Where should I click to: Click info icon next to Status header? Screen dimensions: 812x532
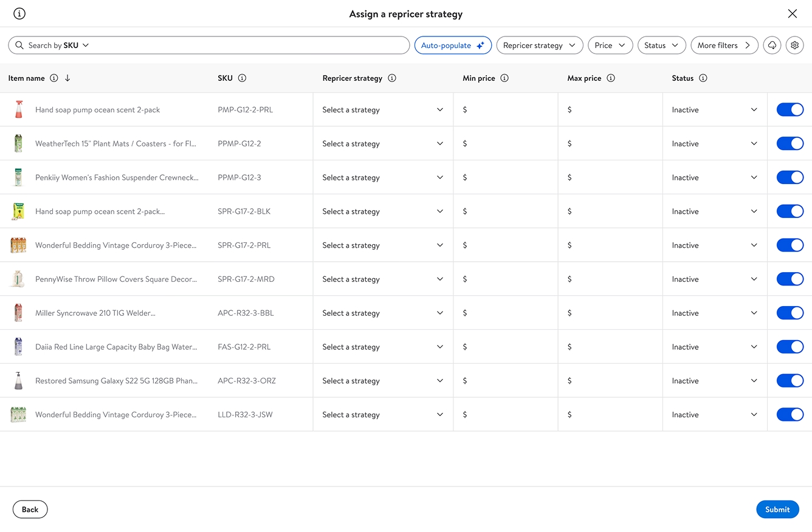tap(703, 78)
